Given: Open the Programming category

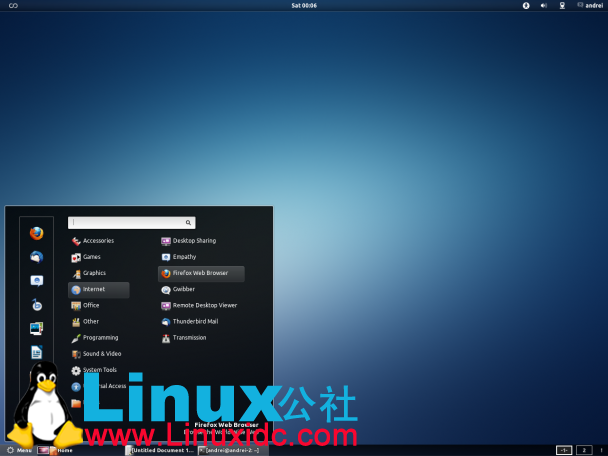Looking at the screenshot, I should click(98, 338).
